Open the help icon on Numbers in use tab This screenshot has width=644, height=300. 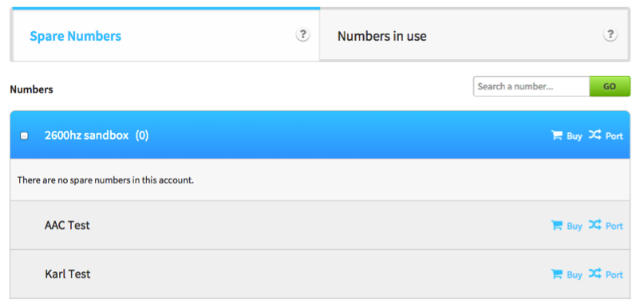click(x=610, y=34)
